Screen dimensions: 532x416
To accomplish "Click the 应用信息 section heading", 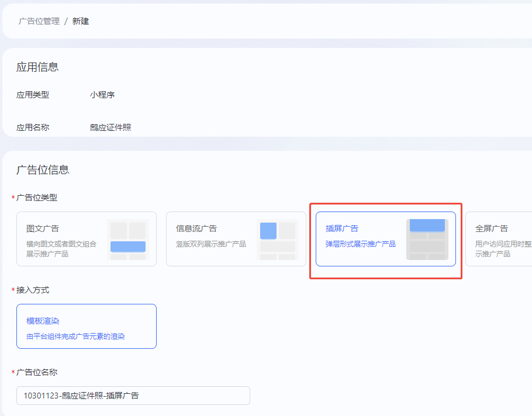I will pyautogui.click(x=37, y=67).
